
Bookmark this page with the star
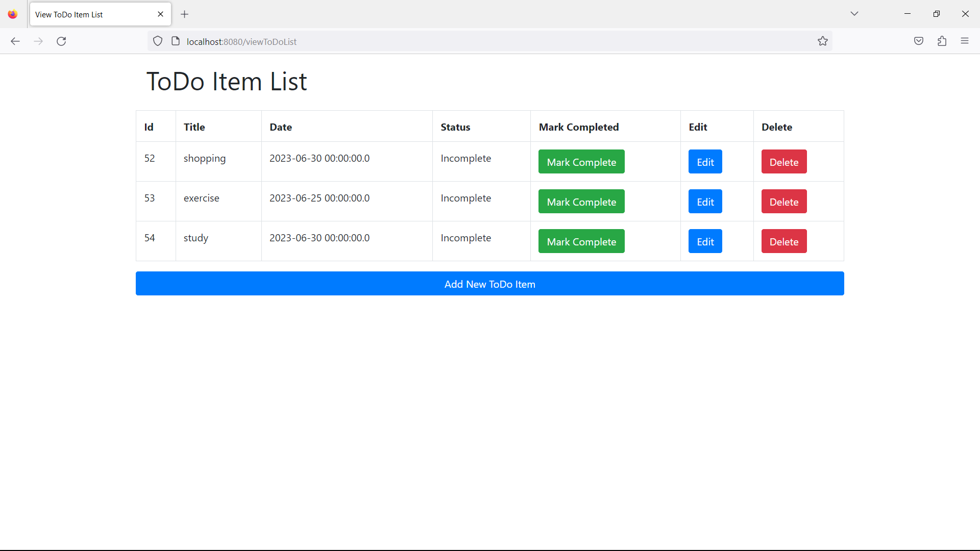click(822, 41)
